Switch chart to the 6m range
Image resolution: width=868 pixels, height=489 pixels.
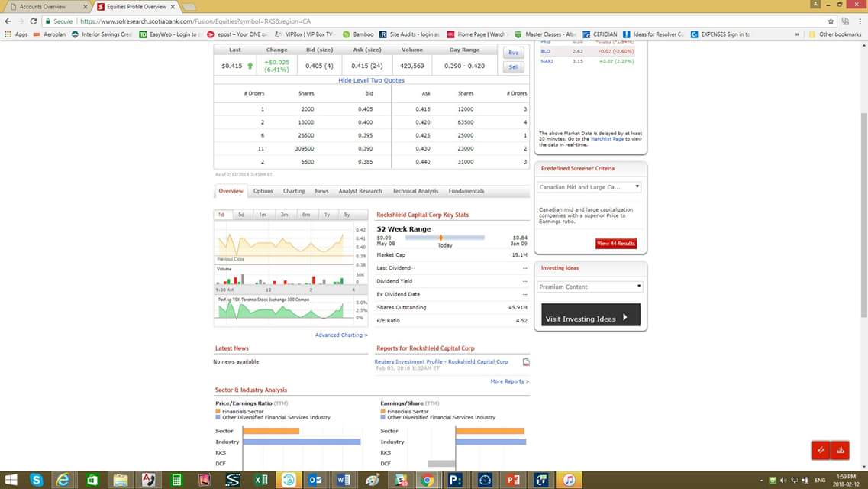(x=305, y=214)
